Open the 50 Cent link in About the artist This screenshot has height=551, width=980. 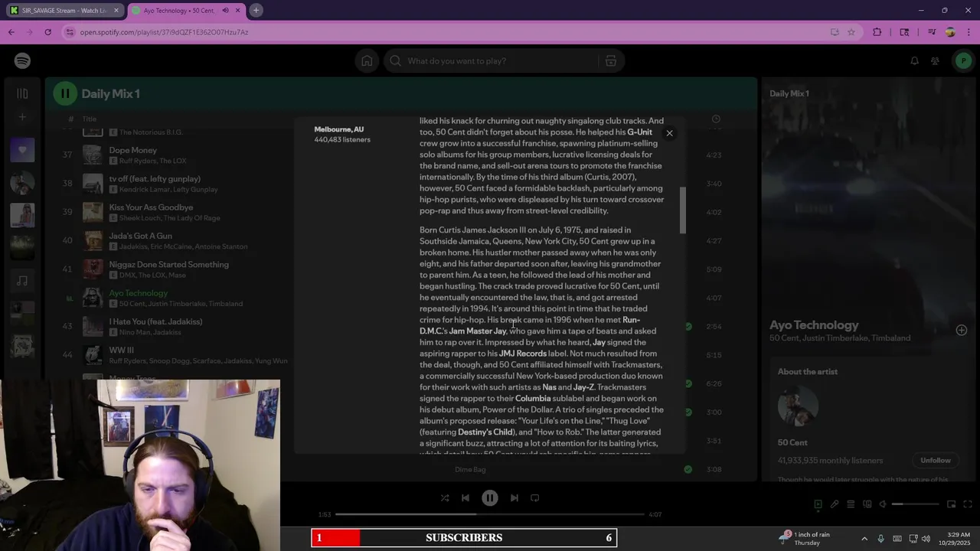[x=792, y=442]
